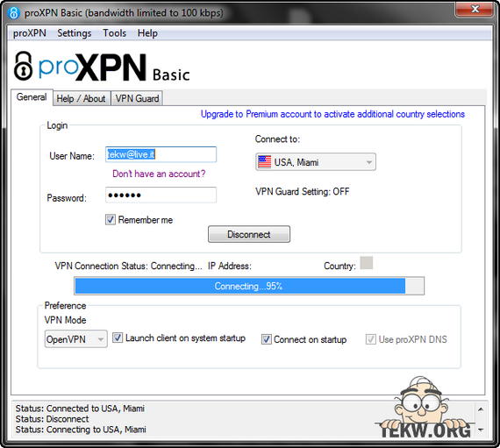Expand the VPN Mode OpenVPN dropdown

pyautogui.click(x=76, y=339)
